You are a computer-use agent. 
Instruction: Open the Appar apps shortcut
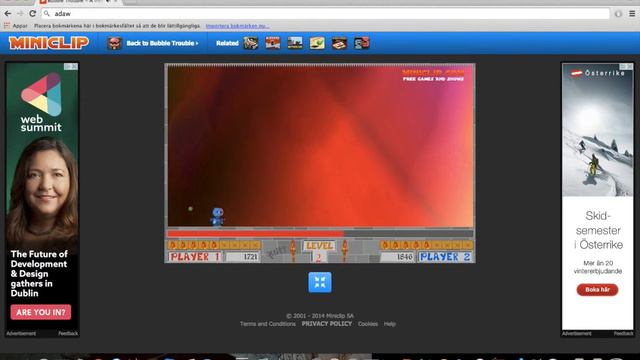point(16,26)
